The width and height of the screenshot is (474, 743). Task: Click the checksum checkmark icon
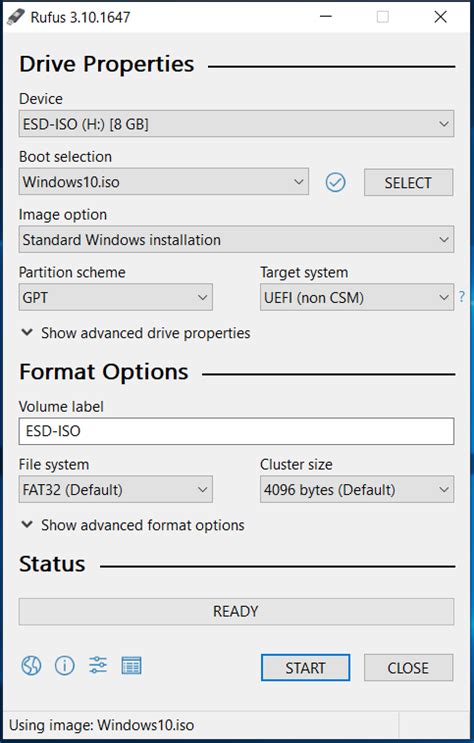336,182
